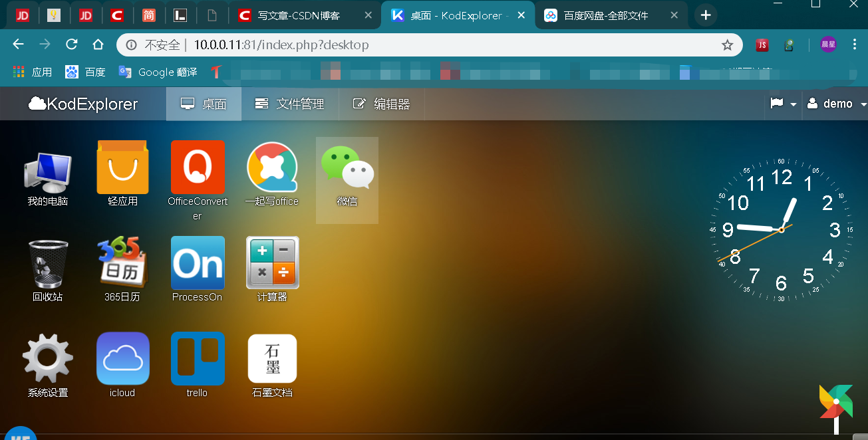Screen dimensions: 868x440
Task: Select the first JD pinned tab
Action: [x=23, y=15]
